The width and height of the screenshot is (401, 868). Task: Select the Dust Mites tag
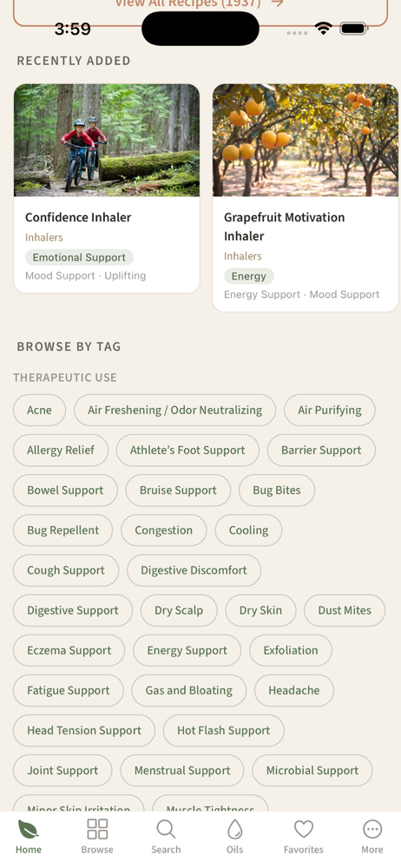(345, 610)
